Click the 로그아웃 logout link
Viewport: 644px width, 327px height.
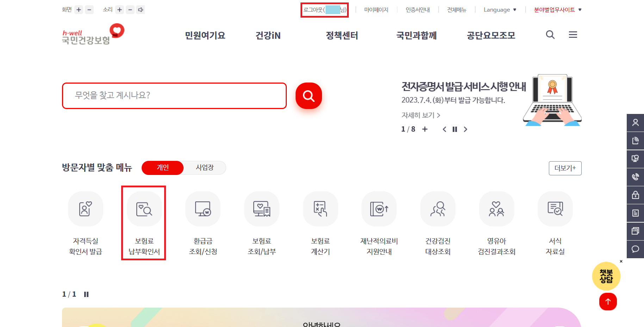click(x=324, y=10)
